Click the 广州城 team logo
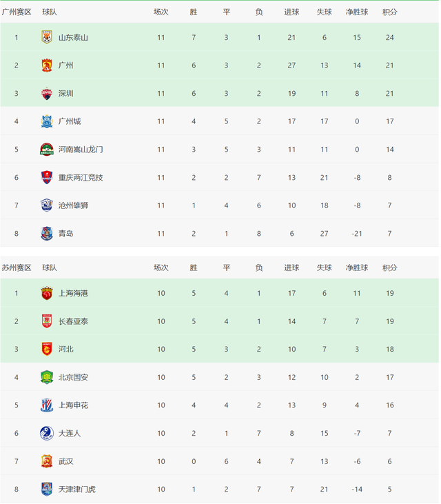 click(x=47, y=121)
